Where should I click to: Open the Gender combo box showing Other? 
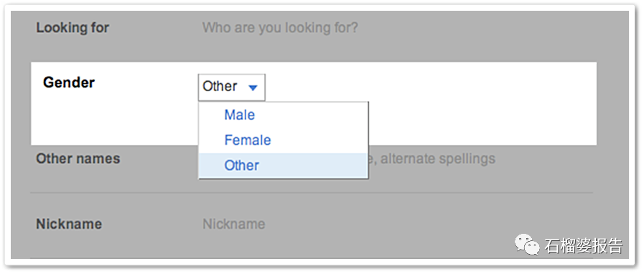coord(232,88)
